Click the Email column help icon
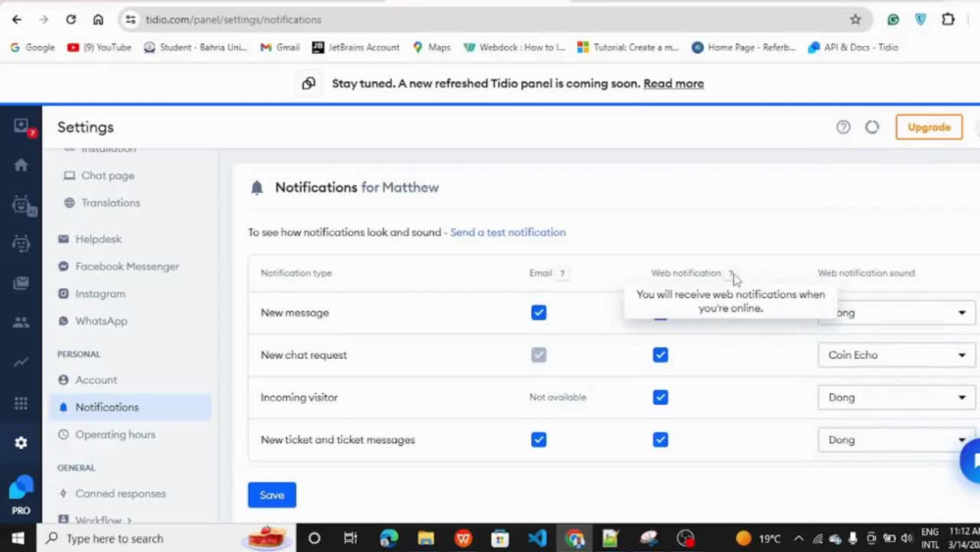The width and height of the screenshot is (980, 552). pos(562,274)
